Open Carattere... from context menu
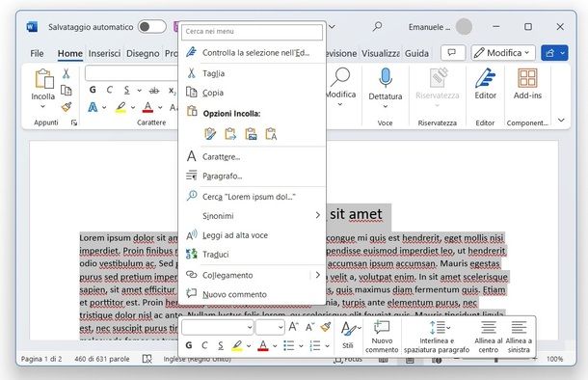 pos(252,156)
